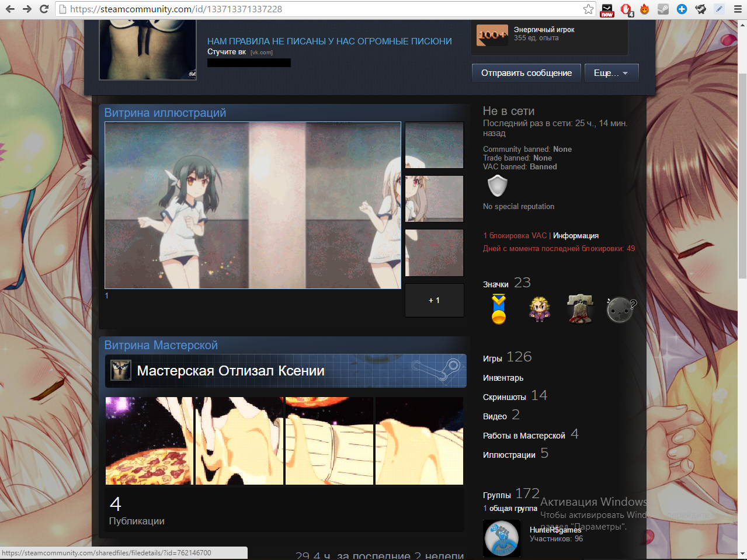Open the AdBlock stop-hand extension
747x560 pixels.
pos(626,9)
